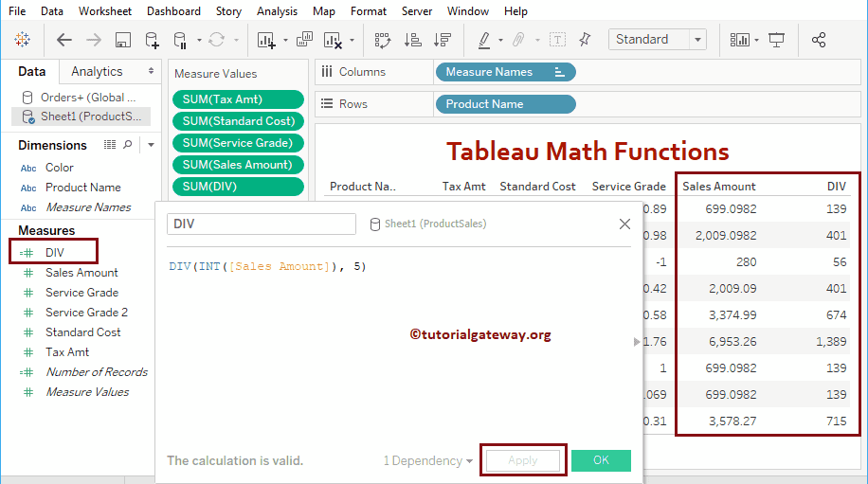
Task: Click the Redo forward arrow
Action: [x=94, y=40]
